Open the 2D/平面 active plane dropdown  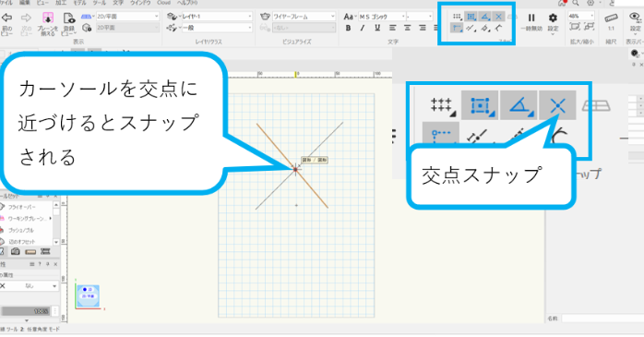(127, 17)
